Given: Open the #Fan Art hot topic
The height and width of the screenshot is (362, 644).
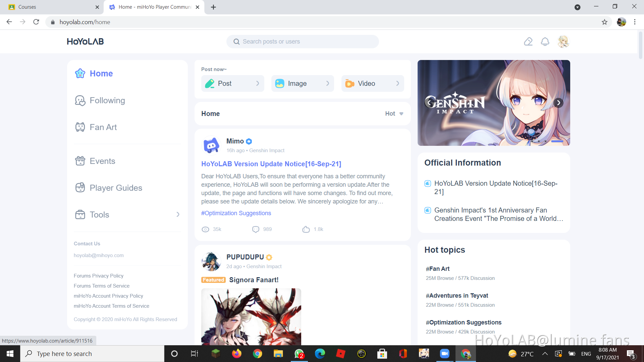Looking at the screenshot, I should tap(438, 269).
